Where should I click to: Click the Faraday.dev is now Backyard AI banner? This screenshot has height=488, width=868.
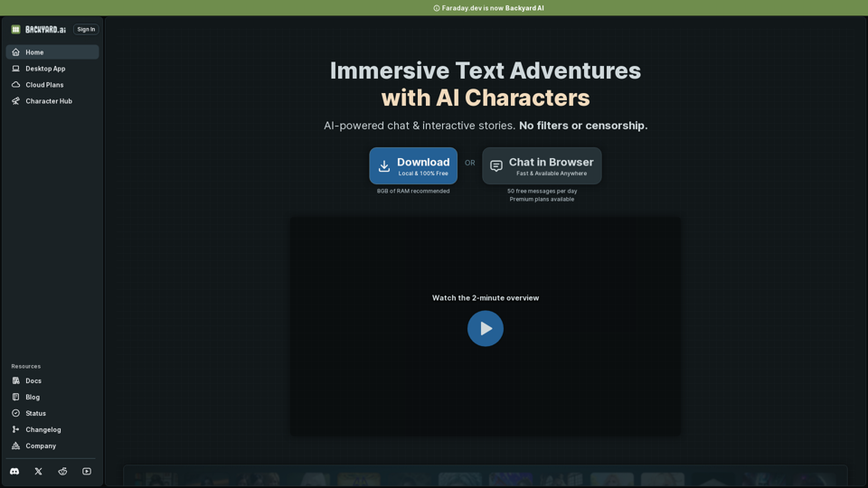pos(434,8)
